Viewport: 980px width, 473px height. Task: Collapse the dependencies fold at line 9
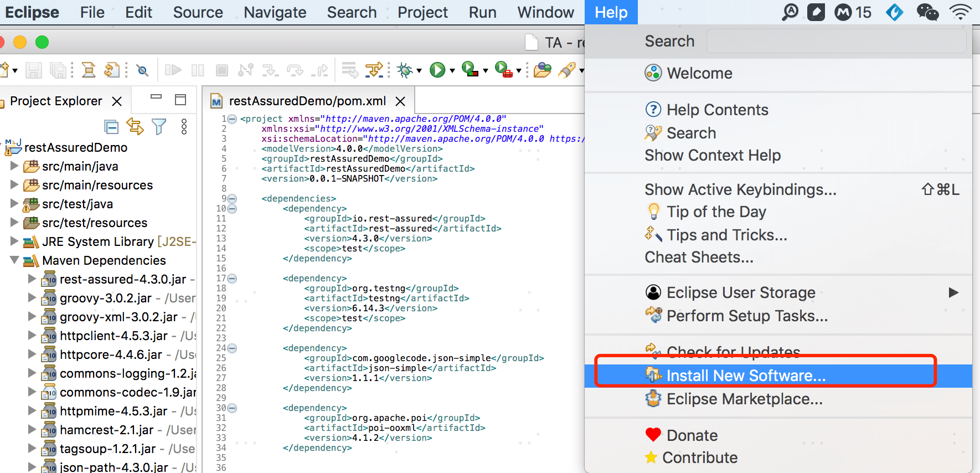[x=233, y=199]
